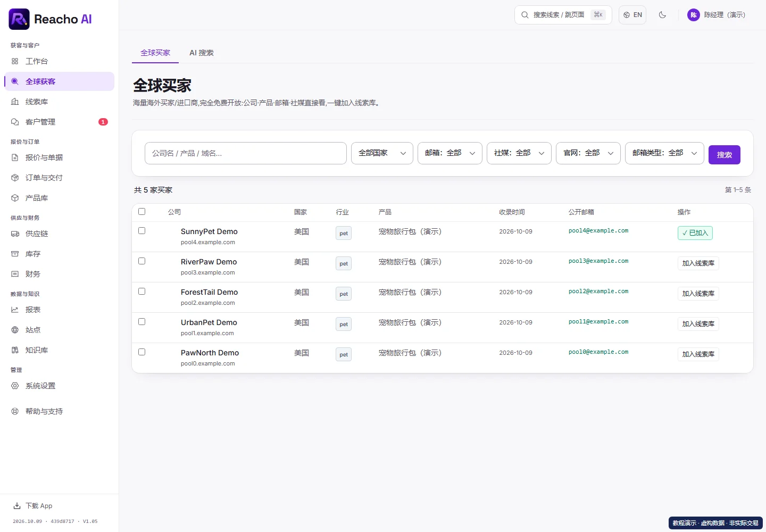Image resolution: width=766 pixels, height=532 pixels.
Task: Click the 产品库 cube icon
Action: tap(15, 198)
